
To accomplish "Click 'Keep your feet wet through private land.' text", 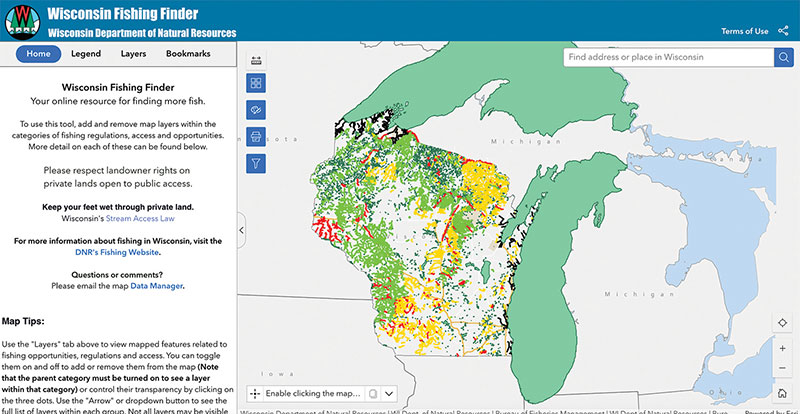I will (118, 207).
